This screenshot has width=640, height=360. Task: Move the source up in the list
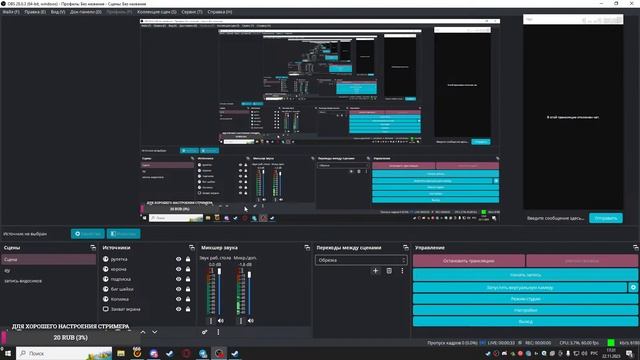pyautogui.click(x=143, y=332)
